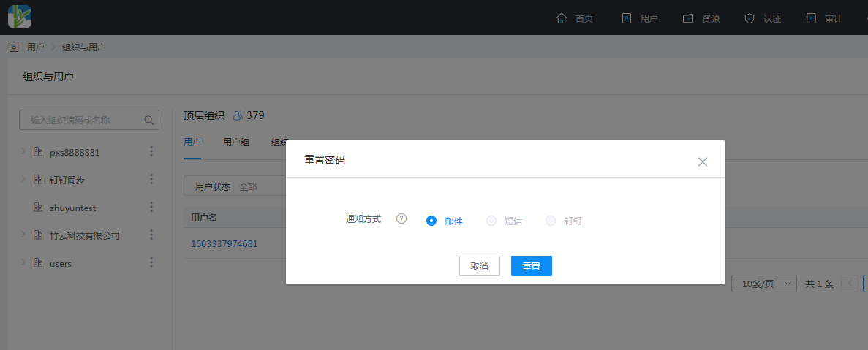
Task: Open 认证 in top navigation
Action: click(772, 19)
